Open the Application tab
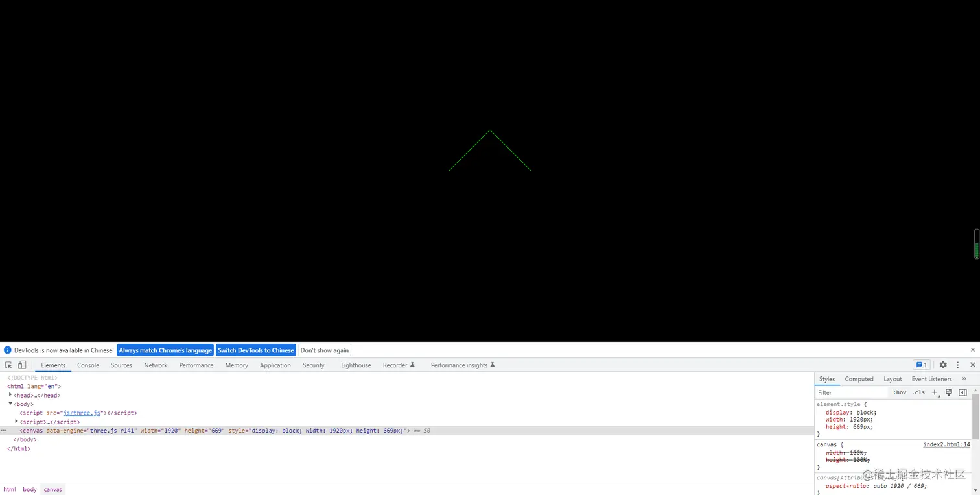Screen dimensions: 980x495 click(x=275, y=365)
